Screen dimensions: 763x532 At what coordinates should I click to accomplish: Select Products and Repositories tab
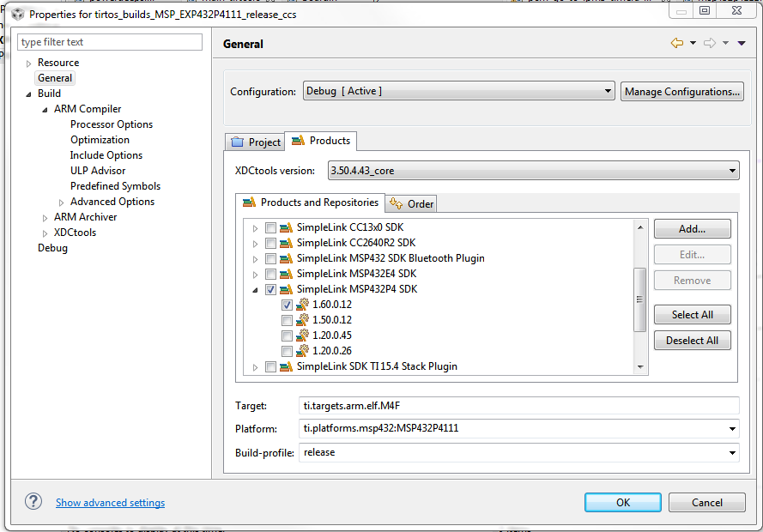point(311,203)
